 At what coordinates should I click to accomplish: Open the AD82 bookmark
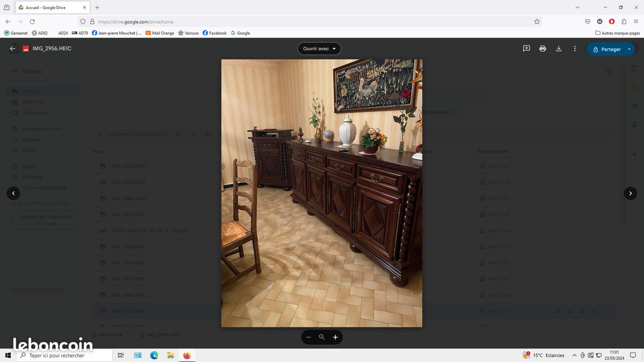click(x=40, y=33)
